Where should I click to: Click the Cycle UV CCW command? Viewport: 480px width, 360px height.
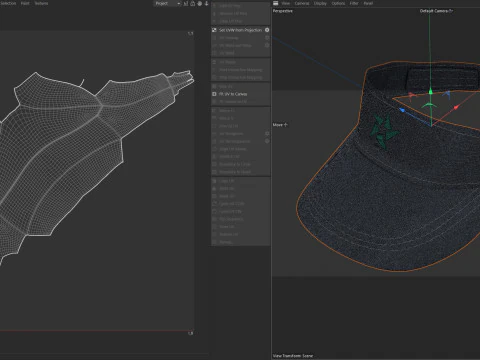pyautogui.click(x=231, y=204)
